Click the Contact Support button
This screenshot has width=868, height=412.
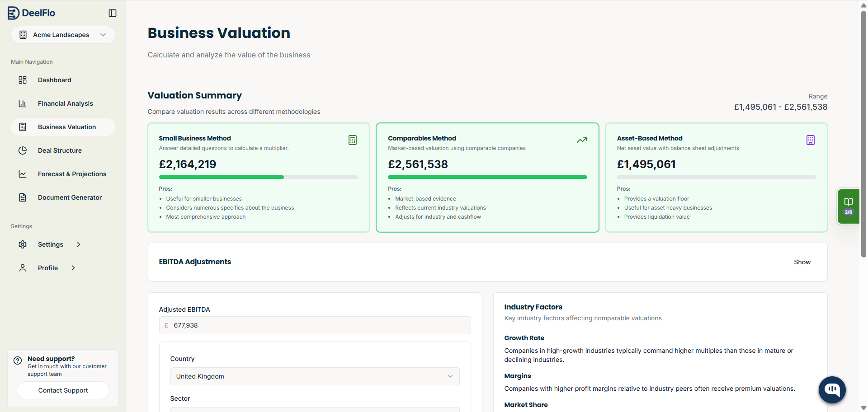point(63,390)
